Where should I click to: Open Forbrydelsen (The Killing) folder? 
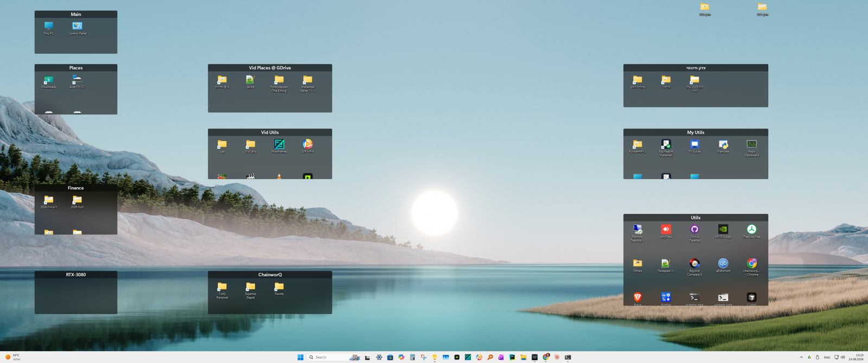point(279,83)
